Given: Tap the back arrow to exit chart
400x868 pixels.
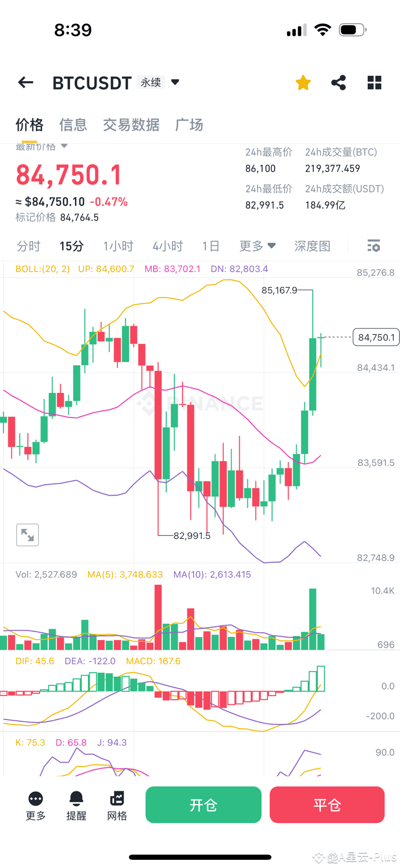Looking at the screenshot, I should 25,82.
